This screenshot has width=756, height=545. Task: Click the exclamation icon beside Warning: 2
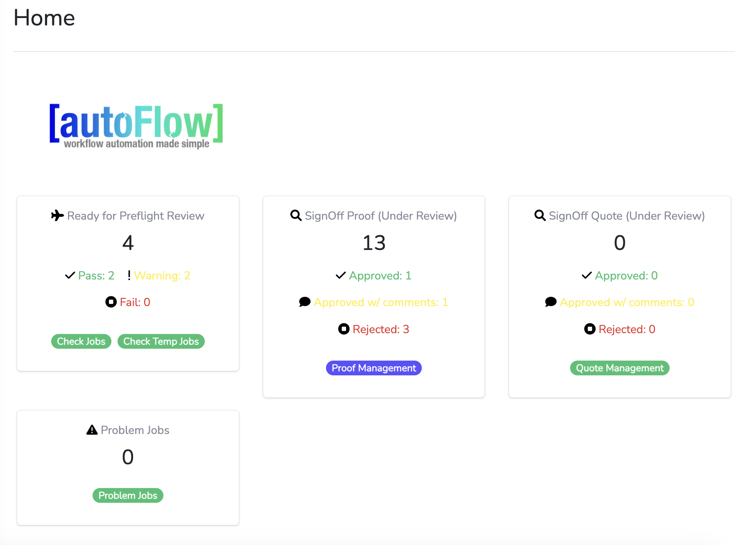[129, 275]
